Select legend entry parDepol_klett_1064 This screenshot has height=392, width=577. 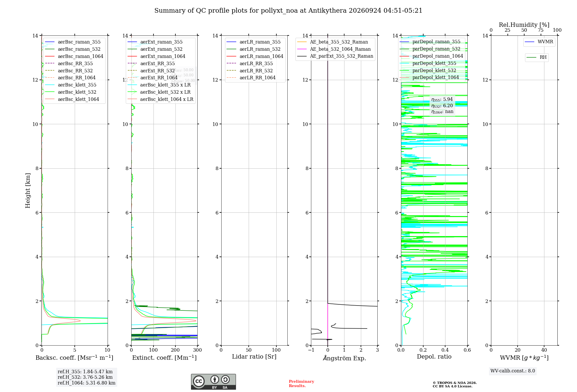[x=429, y=78]
